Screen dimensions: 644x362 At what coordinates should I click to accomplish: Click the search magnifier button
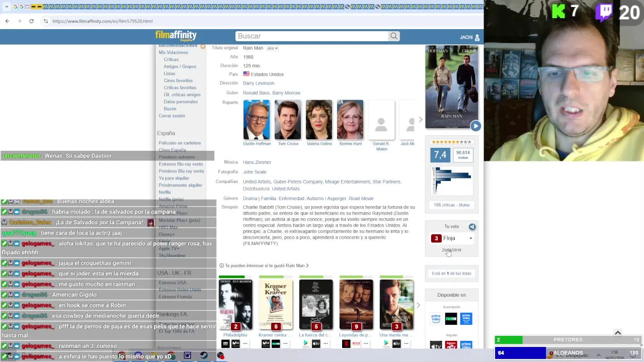[x=394, y=36]
